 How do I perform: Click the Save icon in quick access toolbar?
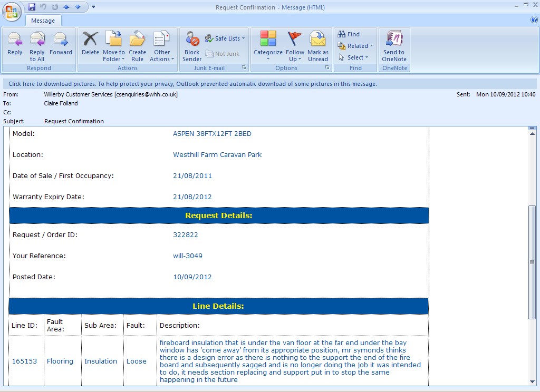click(32, 7)
